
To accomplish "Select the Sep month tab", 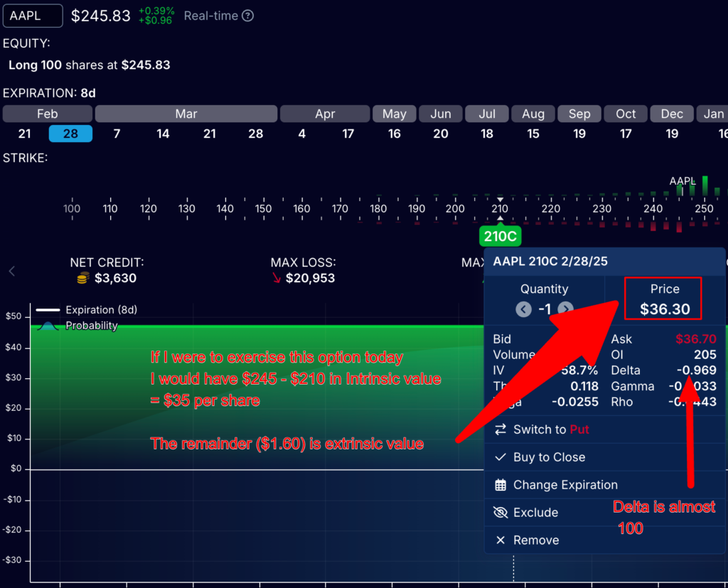I will 579,114.
